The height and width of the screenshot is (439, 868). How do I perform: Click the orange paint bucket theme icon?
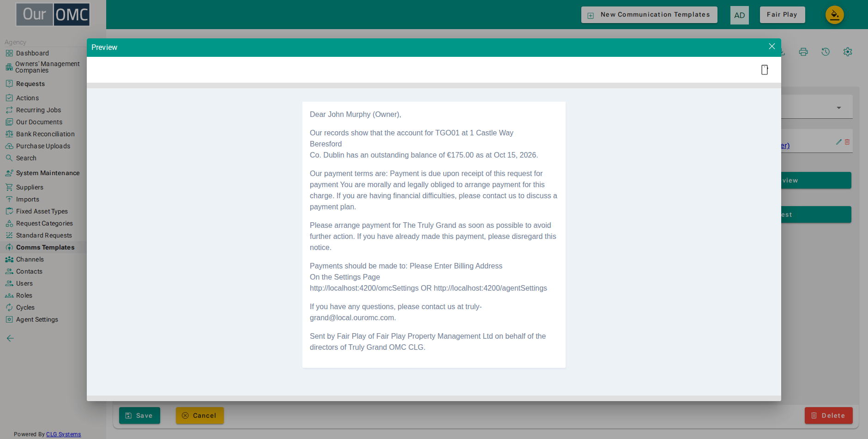click(835, 15)
